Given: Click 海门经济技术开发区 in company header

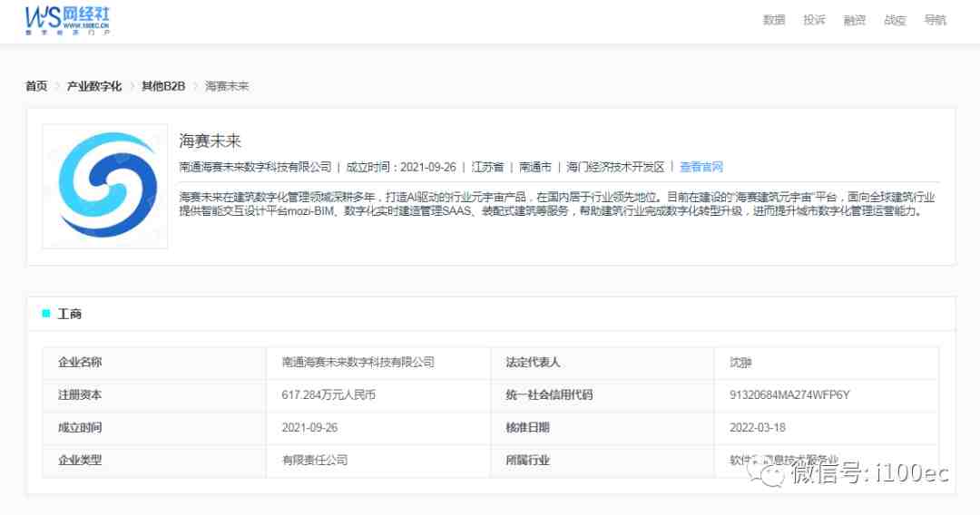Looking at the screenshot, I should pyautogui.click(x=615, y=167).
